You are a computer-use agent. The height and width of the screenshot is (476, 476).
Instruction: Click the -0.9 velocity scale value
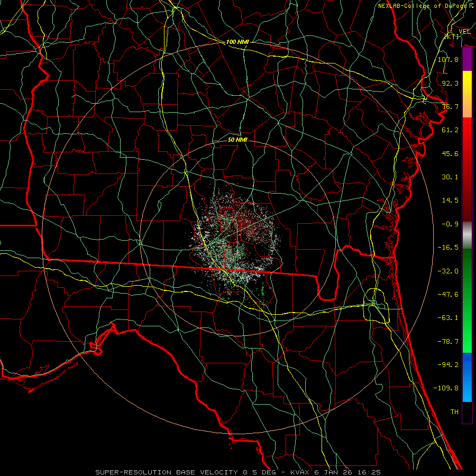450,224
